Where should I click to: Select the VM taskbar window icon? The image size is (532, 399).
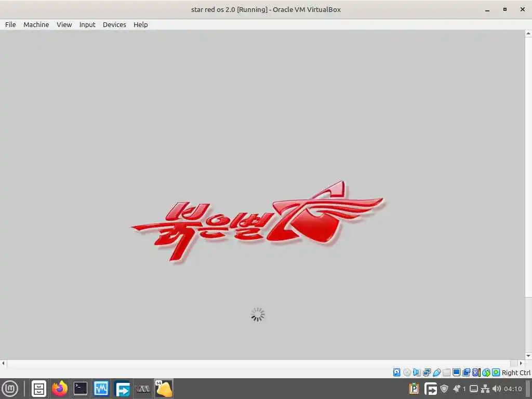click(142, 389)
